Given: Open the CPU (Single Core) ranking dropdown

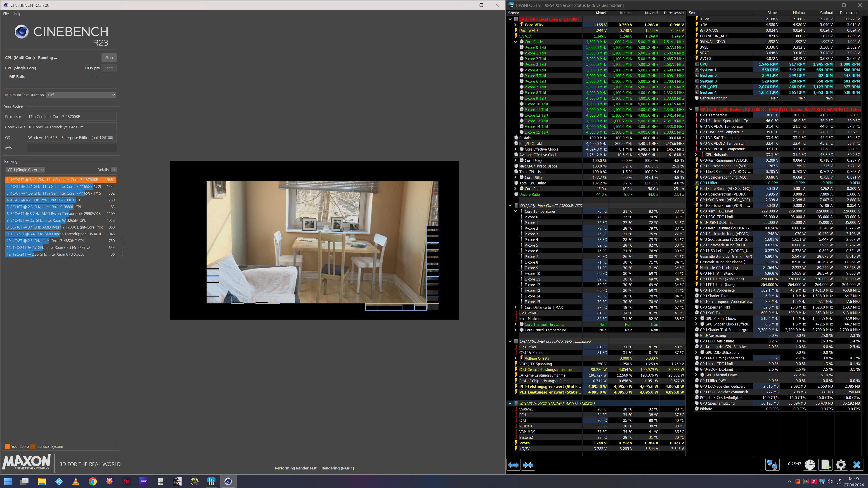Looking at the screenshot, I should 25,170.
